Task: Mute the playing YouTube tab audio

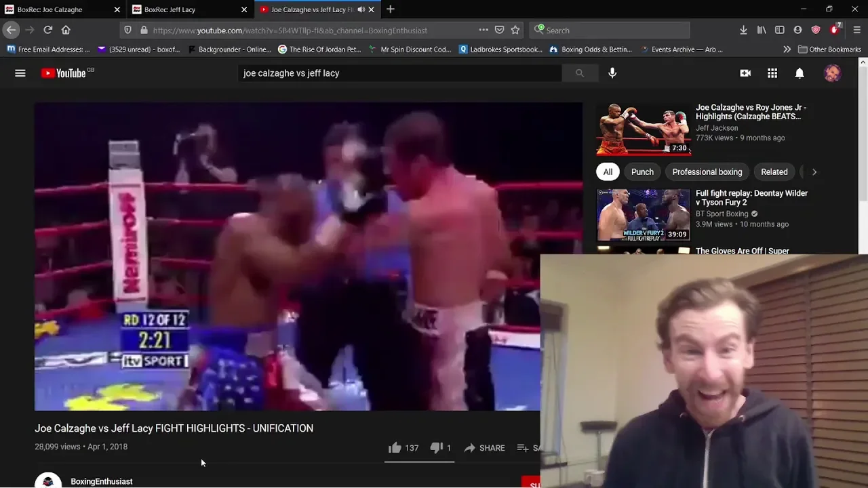Action: point(361,9)
